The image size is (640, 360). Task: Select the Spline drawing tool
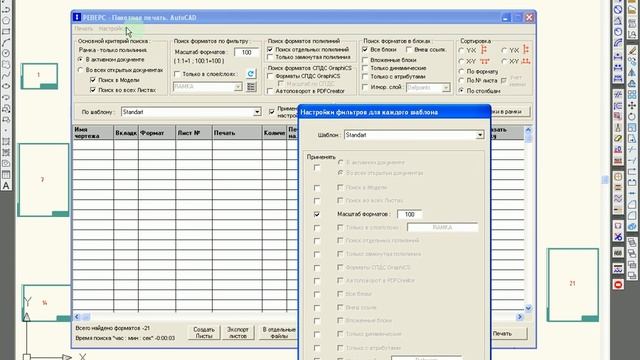[x=6, y=75]
